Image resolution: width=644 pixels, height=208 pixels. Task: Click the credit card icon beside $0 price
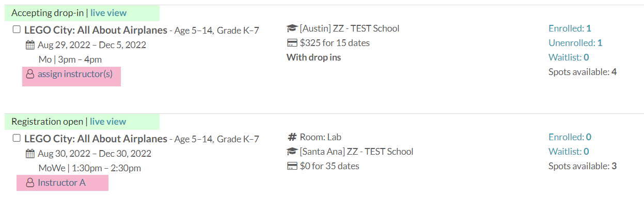292,166
